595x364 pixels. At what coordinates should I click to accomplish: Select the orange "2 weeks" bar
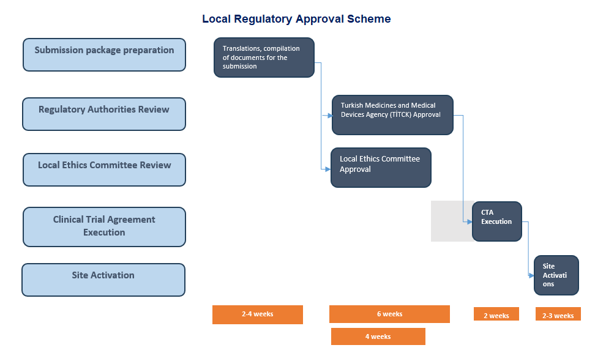(496, 314)
